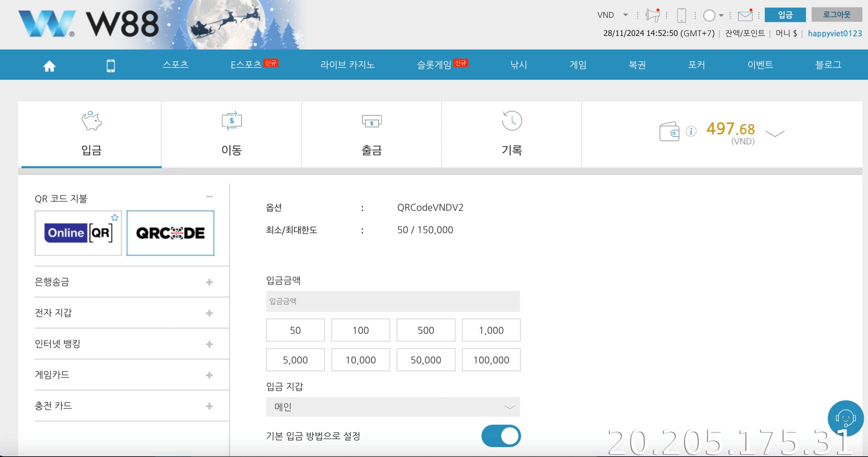Image resolution: width=868 pixels, height=457 pixels.
Task: Switch to the 입금 tab
Action: [x=91, y=135]
